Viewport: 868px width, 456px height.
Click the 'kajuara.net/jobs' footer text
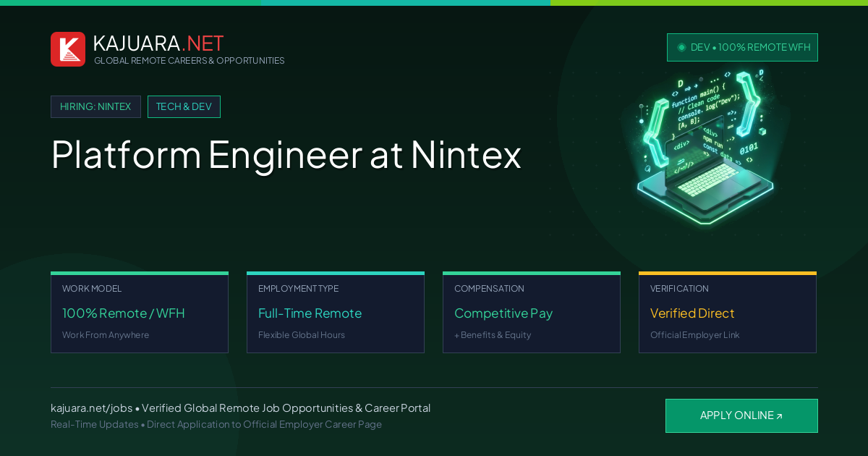(x=91, y=408)
